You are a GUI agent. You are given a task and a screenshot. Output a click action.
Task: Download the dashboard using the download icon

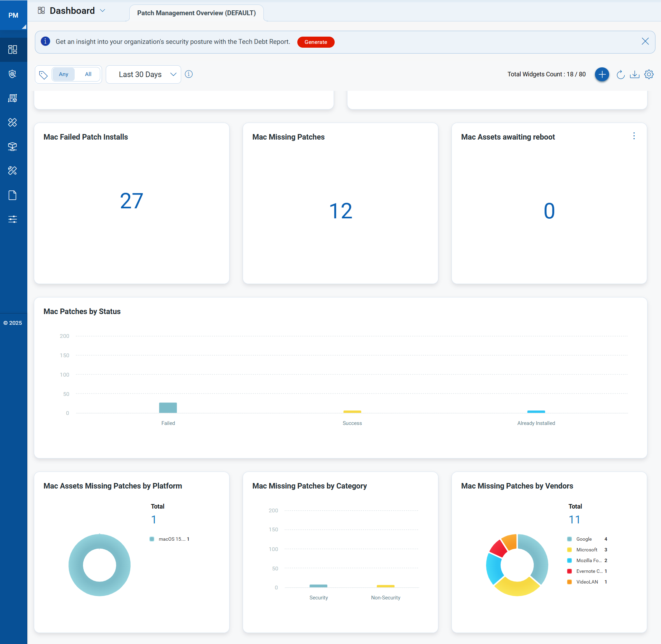tap(634, 75)
